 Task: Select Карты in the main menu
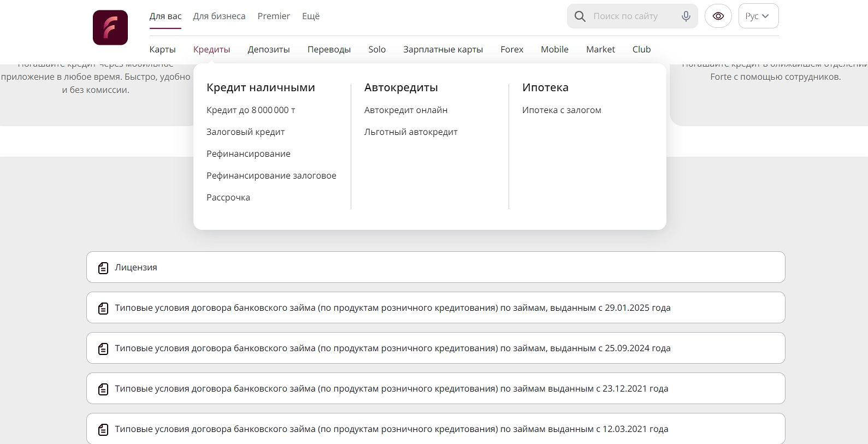(x=163, y=50)
